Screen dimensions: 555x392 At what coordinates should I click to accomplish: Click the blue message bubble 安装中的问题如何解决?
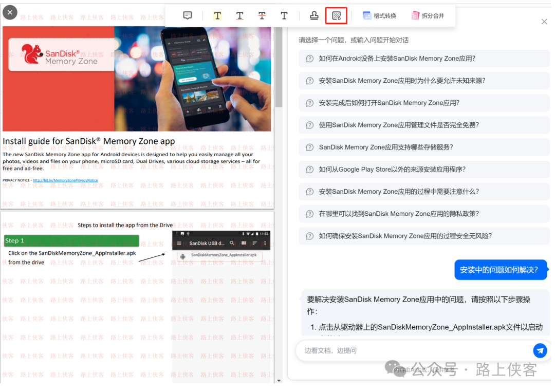pos(501,270)
